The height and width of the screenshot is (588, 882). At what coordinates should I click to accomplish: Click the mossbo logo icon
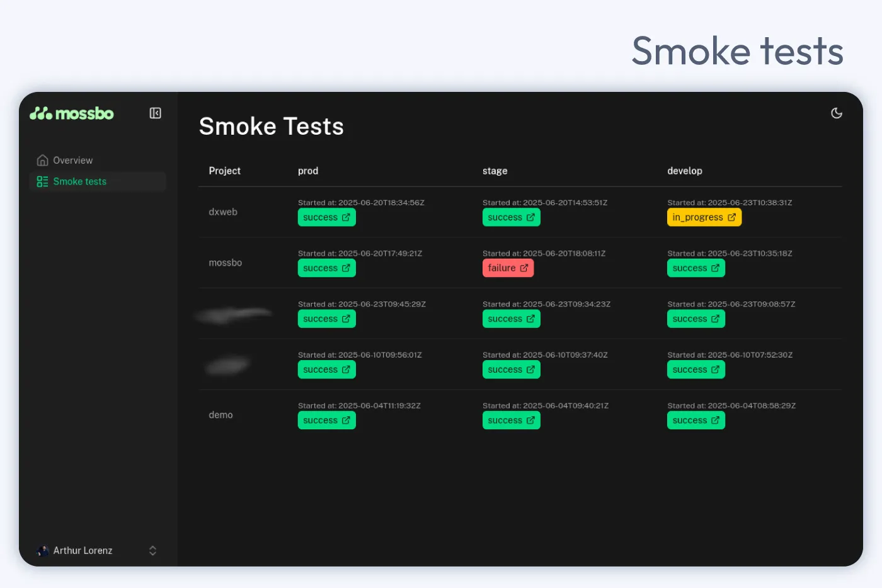[x=40, y=113]
